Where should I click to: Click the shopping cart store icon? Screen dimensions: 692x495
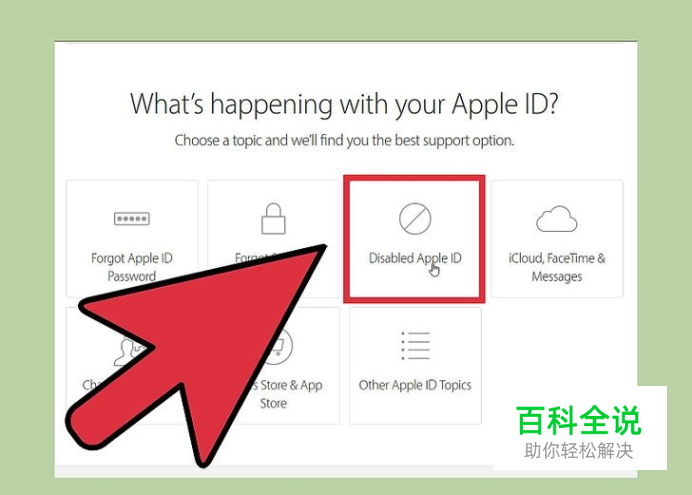pos(280,346)
